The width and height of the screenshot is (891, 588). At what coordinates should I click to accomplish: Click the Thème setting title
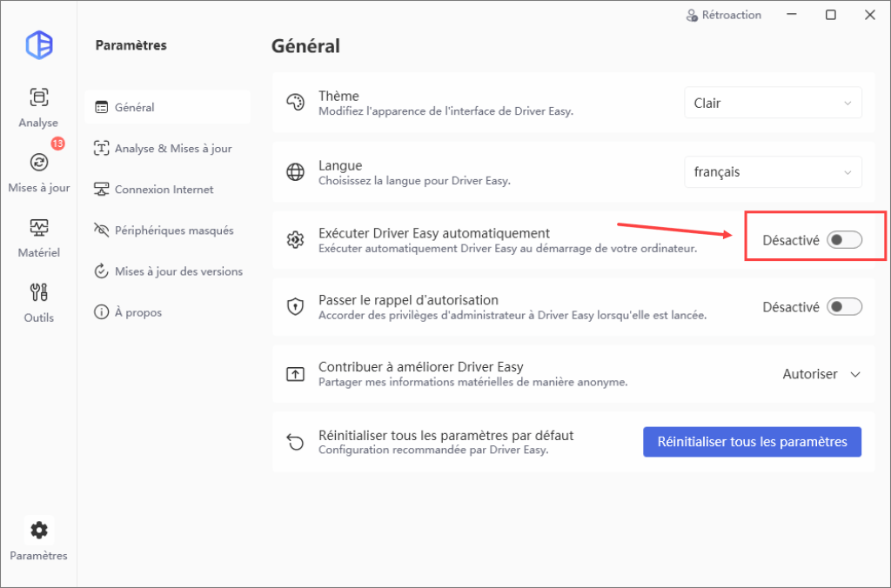point(338,96)
